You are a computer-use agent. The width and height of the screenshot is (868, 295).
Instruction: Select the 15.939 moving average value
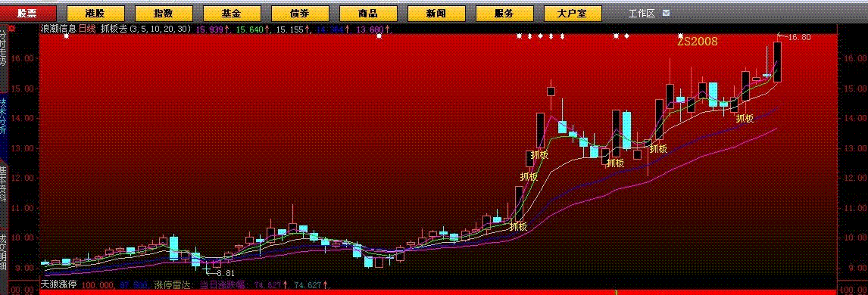(211, 29)
